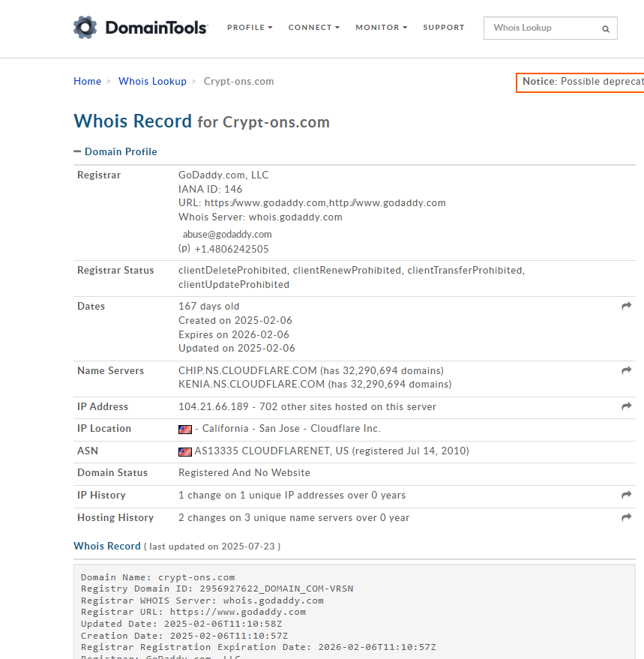
Task: Click the Notice: Possible deprecation banner
Action: click(580, 82)
